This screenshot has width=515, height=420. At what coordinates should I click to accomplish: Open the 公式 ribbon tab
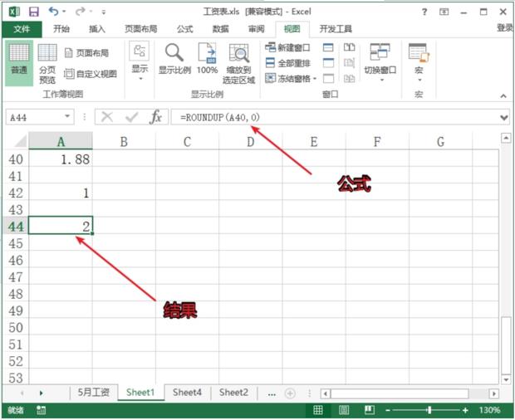[184, 28]
